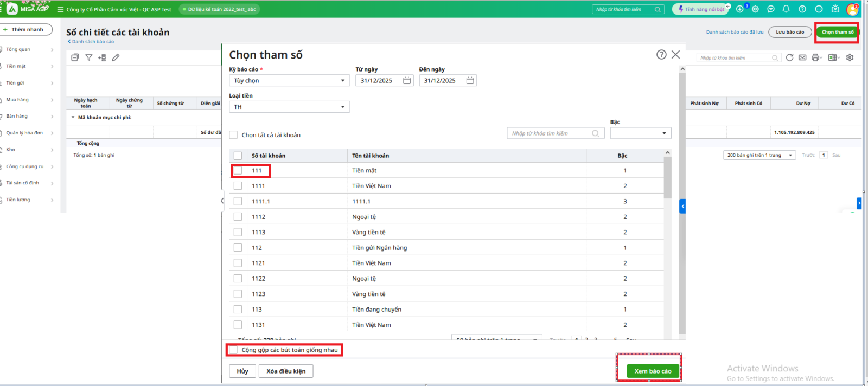Expand the Loại tiền dropdown showing TH
The height and width of the screenshot is (386, 868).
[x=289, y=107]
